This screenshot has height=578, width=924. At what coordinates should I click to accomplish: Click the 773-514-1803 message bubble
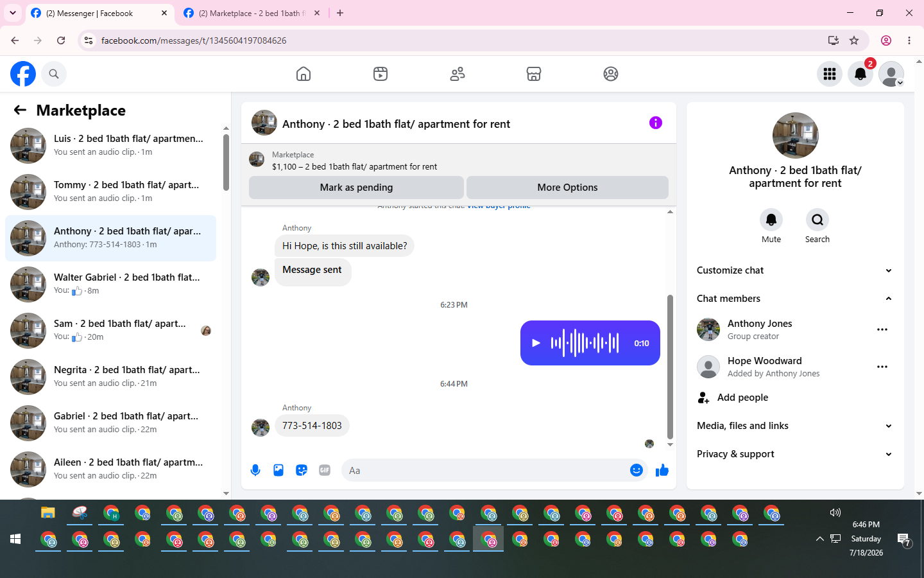[312, 426]
